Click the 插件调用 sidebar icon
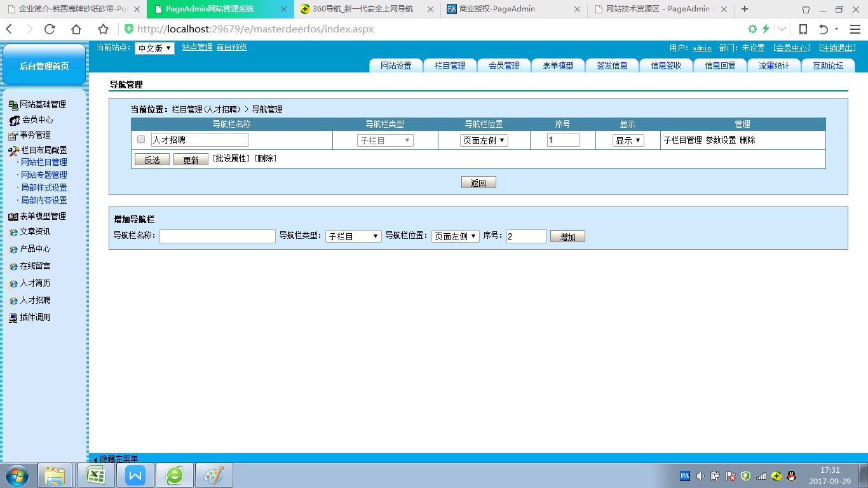Image resolution: width=868 pixels, height=488 pixels. pyautogui.click(x=13, y=318)
